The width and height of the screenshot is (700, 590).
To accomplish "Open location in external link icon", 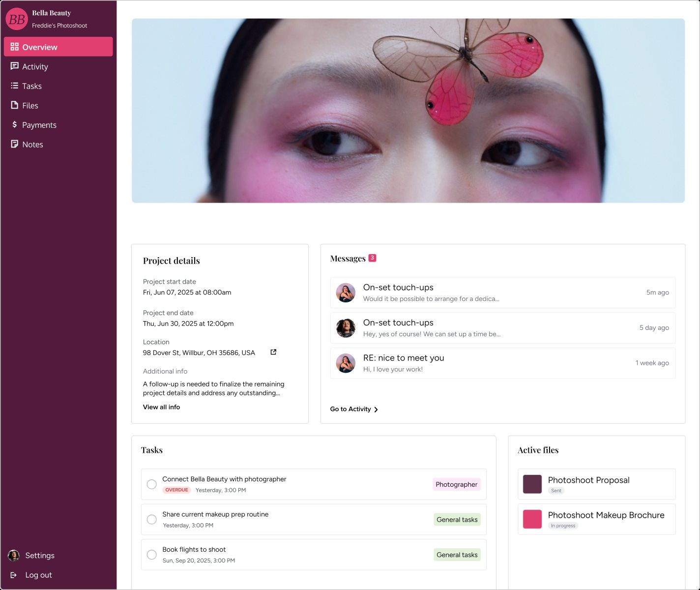I will click(x=273, y=352).
